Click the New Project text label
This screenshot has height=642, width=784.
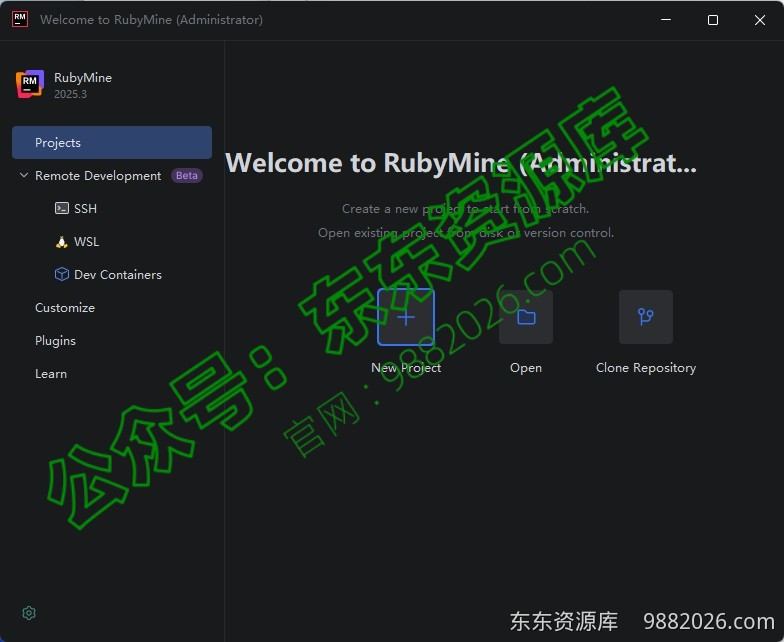(406, 368)
